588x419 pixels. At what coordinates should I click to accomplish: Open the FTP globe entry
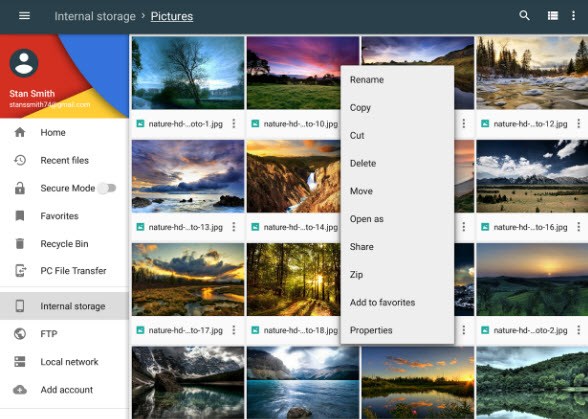64,334
